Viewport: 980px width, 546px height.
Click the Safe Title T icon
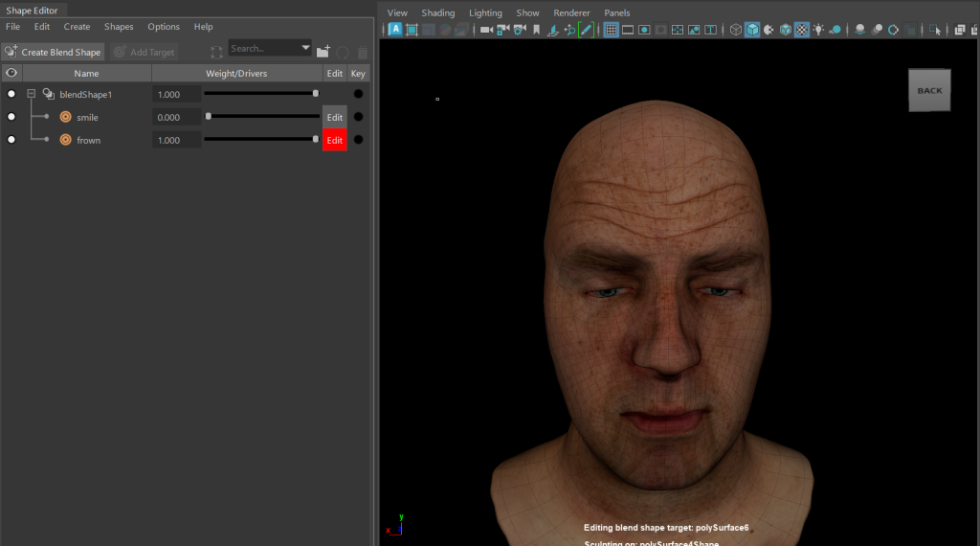711,30
